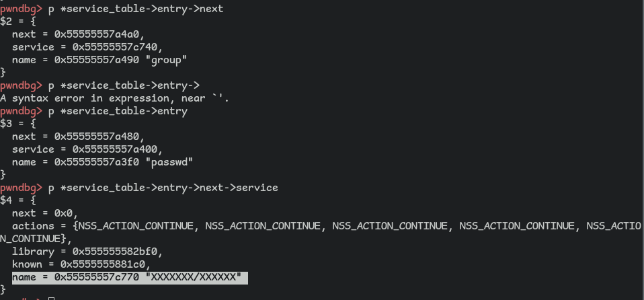Screen dimensions: 644x300
Task: Click the "passwd" string value
Action: (x=172, y=162)
